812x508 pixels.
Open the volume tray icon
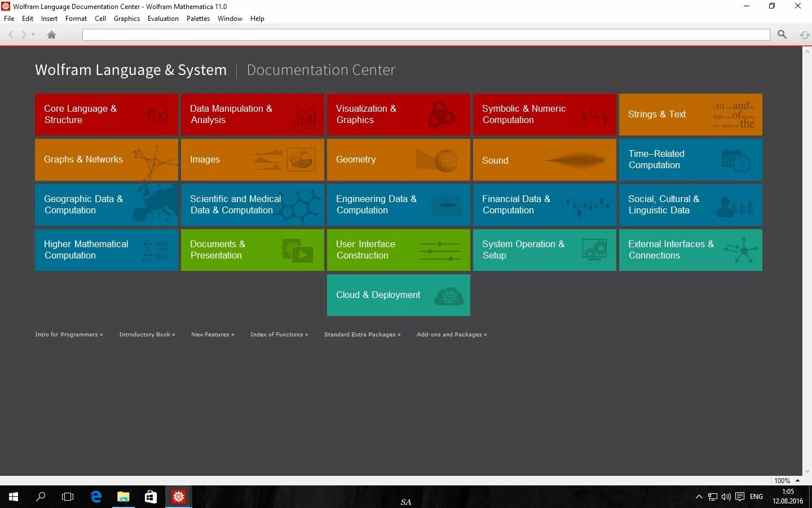pyautogui.click(x=726, y=497)
